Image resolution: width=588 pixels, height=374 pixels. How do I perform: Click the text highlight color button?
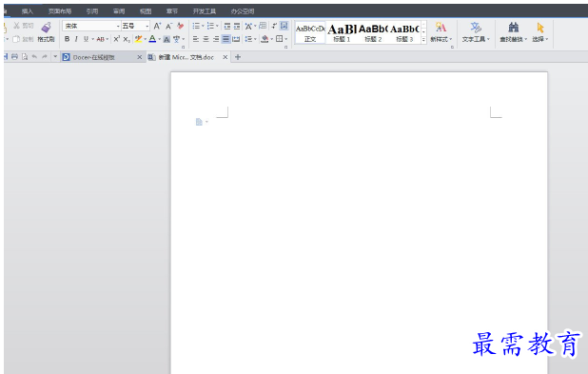[x=138, y=39]
